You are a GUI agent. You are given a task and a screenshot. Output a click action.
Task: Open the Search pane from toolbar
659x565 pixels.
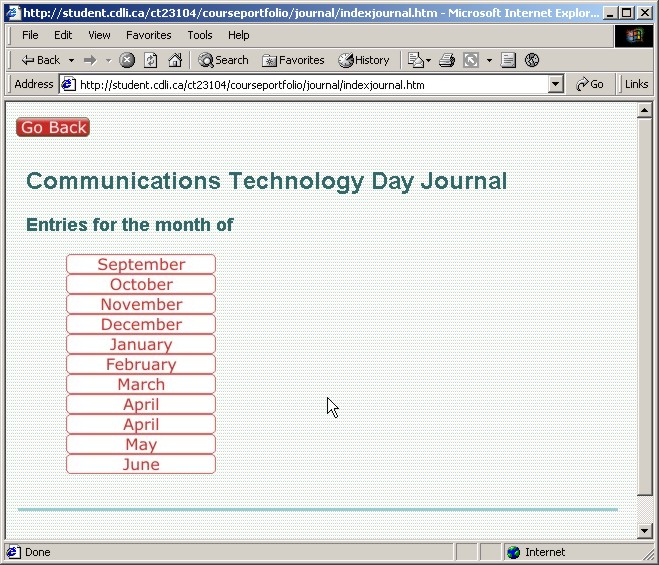223,61
